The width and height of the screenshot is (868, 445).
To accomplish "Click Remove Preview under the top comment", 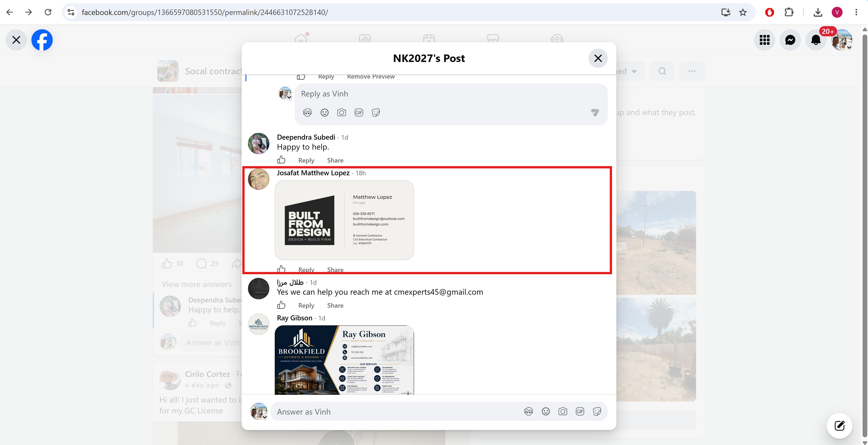I will coord(371,77).
